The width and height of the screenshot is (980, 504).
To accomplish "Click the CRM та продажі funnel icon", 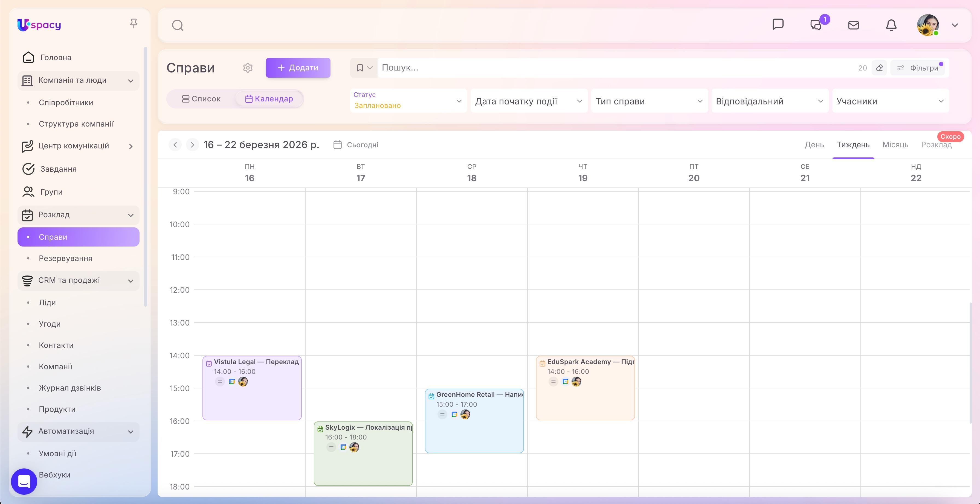I will [27, 280].
